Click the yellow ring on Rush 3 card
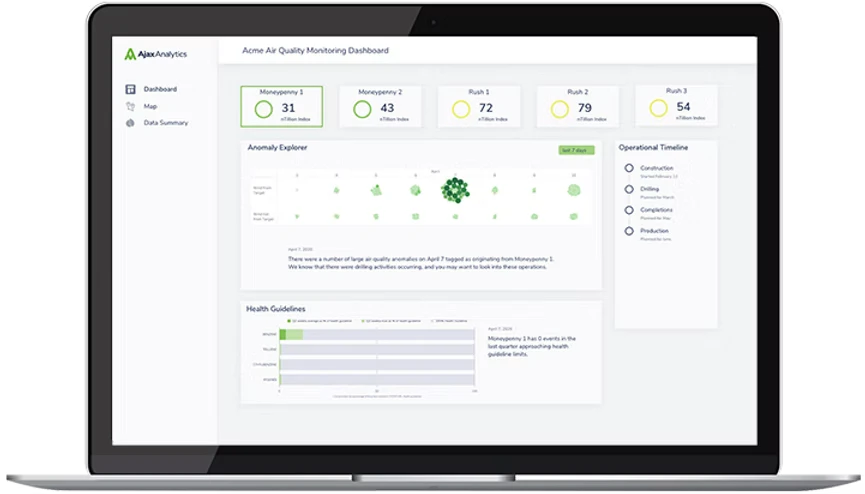 [660, 108]
